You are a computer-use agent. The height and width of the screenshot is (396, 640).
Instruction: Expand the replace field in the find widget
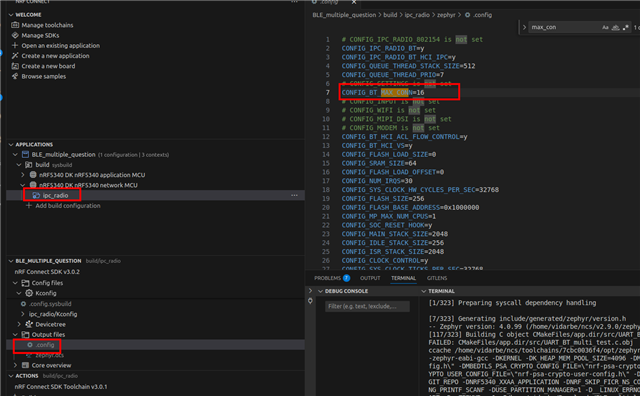tap(524, 27)
